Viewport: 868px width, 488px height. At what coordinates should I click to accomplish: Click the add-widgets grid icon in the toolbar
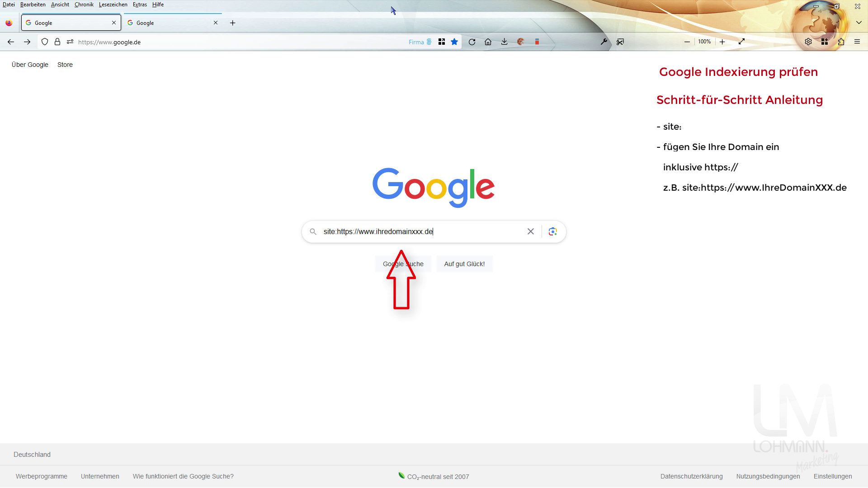[x=825, y=42]
